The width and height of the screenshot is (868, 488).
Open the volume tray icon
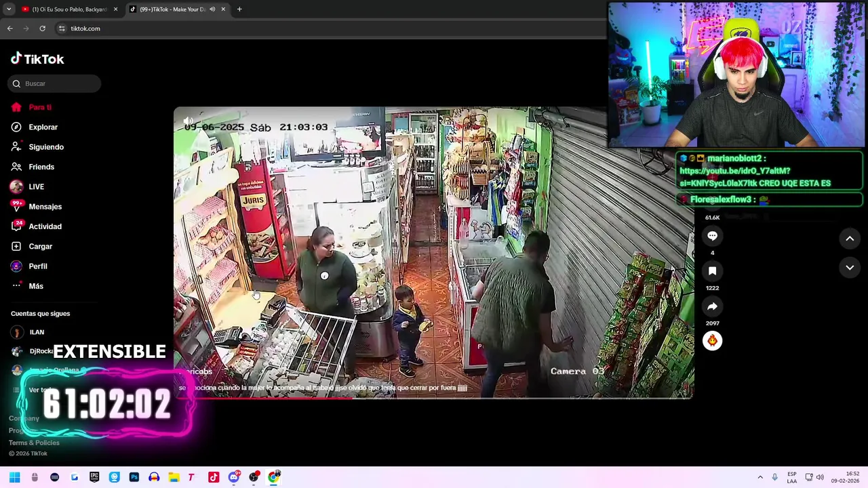point(820,477)
